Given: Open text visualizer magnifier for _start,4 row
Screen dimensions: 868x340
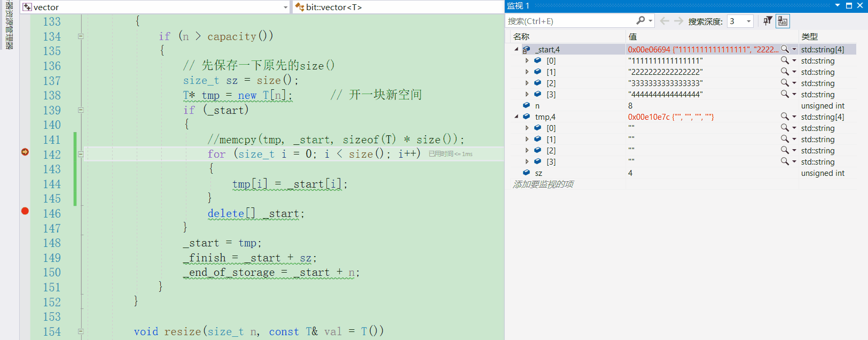Looking at the screenshot, I should 785,49.
